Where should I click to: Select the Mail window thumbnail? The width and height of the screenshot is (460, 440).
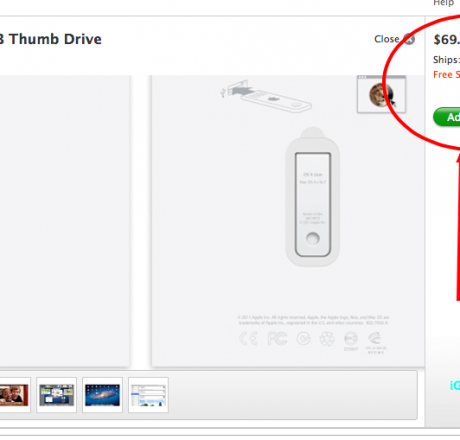[x=148, y=395]
